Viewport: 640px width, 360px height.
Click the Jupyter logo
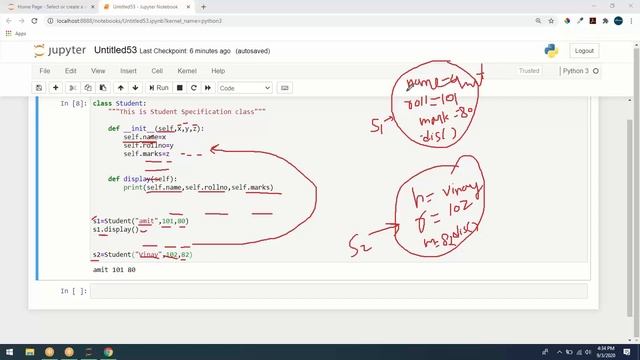click(60, 51)
